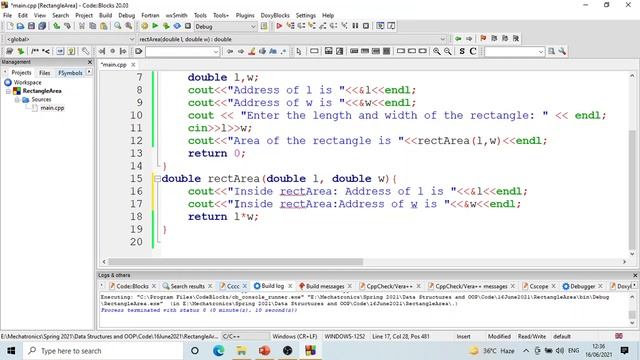Close the Search results log tab
The width and height of the screenshot is (640, 360).
(x=210, y=286)
